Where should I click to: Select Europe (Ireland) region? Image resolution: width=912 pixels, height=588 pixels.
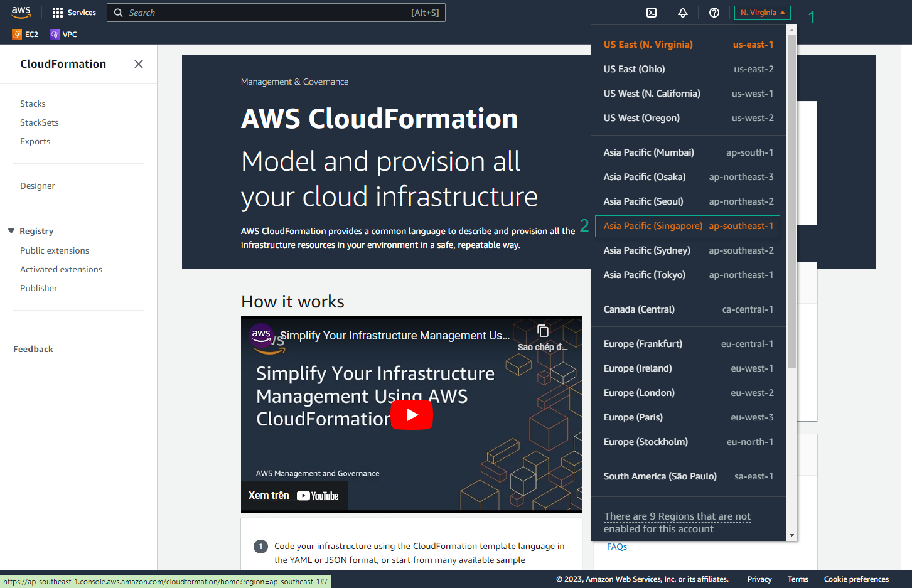click(x=689, y=368)
